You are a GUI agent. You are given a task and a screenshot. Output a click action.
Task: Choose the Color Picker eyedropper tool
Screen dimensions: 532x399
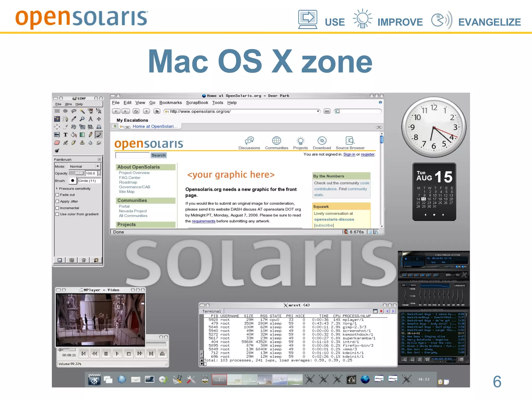(x=74, y=119)
